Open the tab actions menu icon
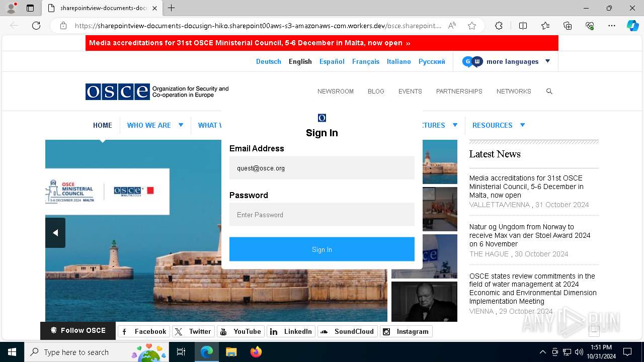The width and height of the screenshot is (644, 362). coord(30,8)
